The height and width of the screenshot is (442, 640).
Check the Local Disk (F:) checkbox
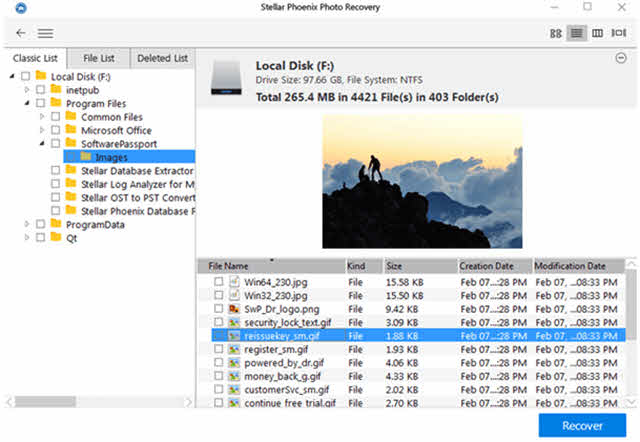point(25,76)
